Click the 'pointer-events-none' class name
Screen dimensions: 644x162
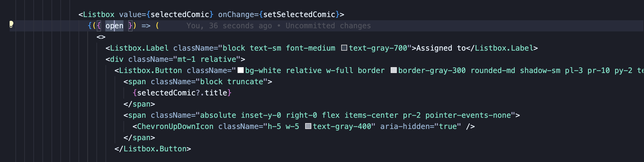(x=468, y=115)
